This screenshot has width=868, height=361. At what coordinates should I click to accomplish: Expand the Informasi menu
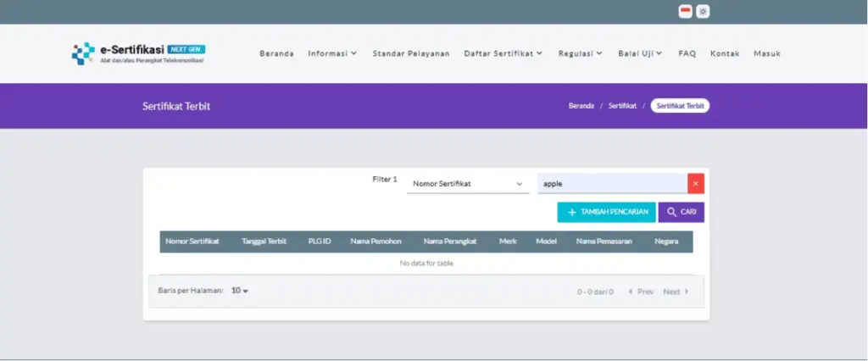332,53
